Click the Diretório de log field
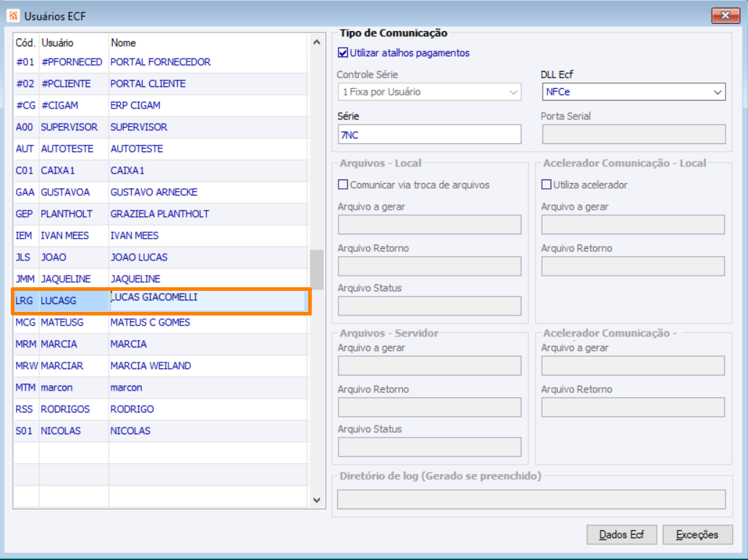 coord(531,499)
